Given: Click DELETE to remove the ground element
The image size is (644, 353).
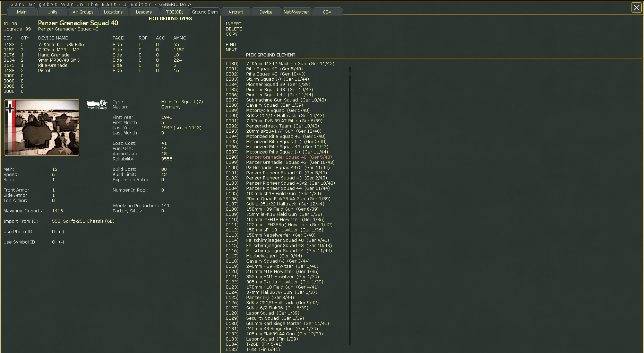Looking at the screenshot, I should point(234,29).
